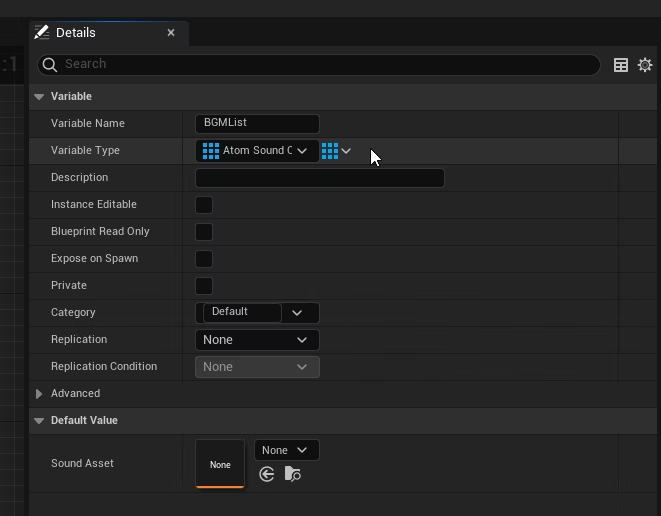Image resolution: width=661 pixels, height=516 pixels.
Task: Click the Use Selected Asset arrow icon
Action: click(x=266, y=474)
